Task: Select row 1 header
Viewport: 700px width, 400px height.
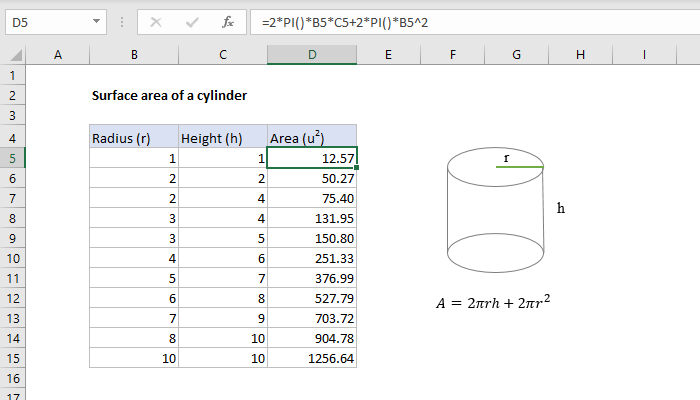Action: click(x=12, y=75)
